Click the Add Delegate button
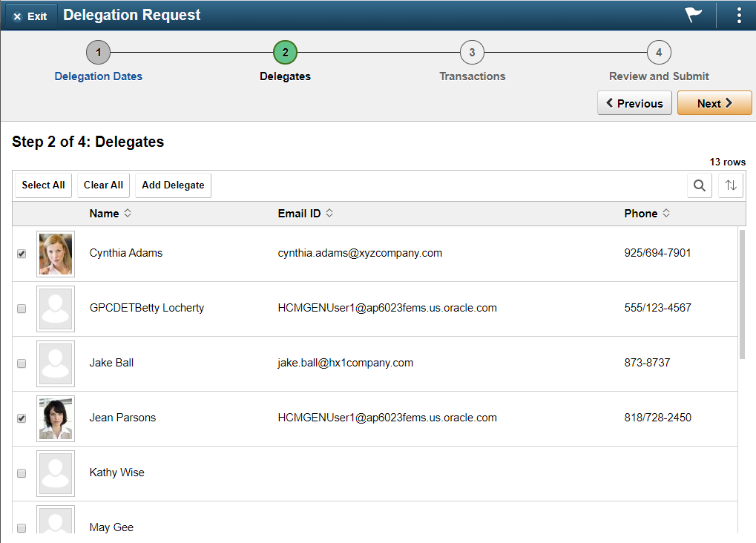 (173, 185)
